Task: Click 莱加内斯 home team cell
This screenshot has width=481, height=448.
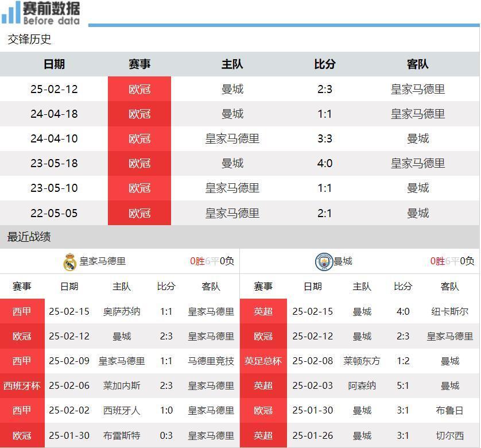Action: pyautogui.click(x=122, y=385)
